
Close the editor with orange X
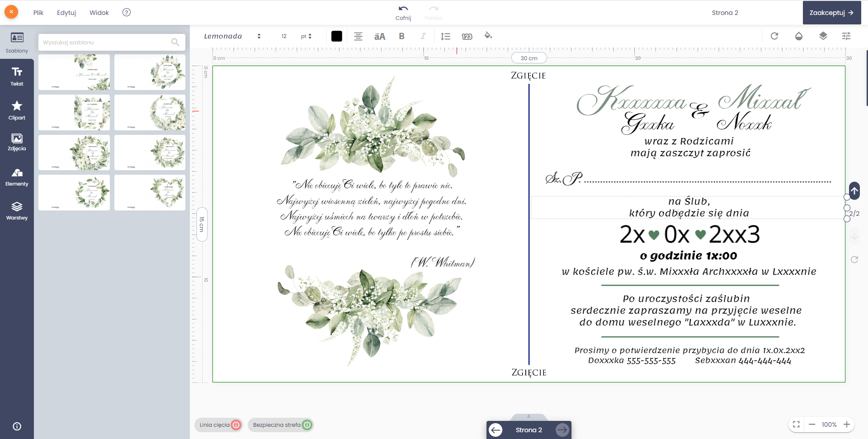point(11,12)
